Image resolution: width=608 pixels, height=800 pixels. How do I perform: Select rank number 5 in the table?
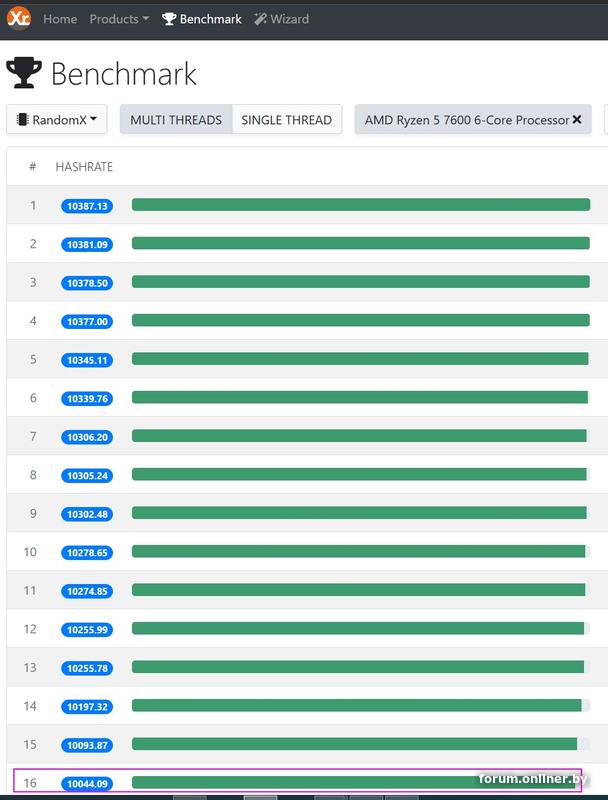pyautogui.click(x=33, y=359)
